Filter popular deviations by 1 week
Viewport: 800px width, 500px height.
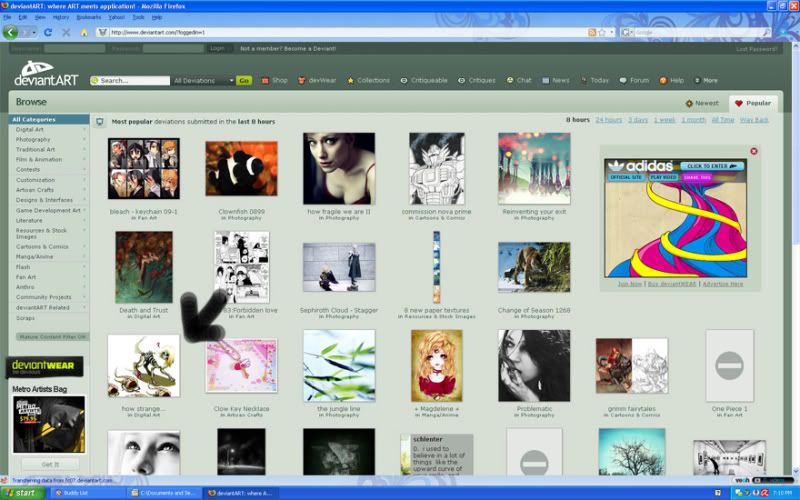point(664,120)
